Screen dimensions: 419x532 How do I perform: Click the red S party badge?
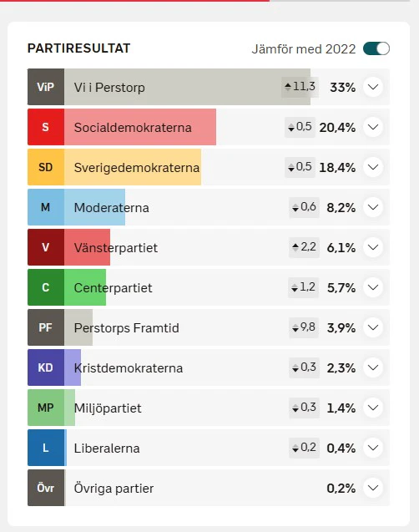coord(46,127)
